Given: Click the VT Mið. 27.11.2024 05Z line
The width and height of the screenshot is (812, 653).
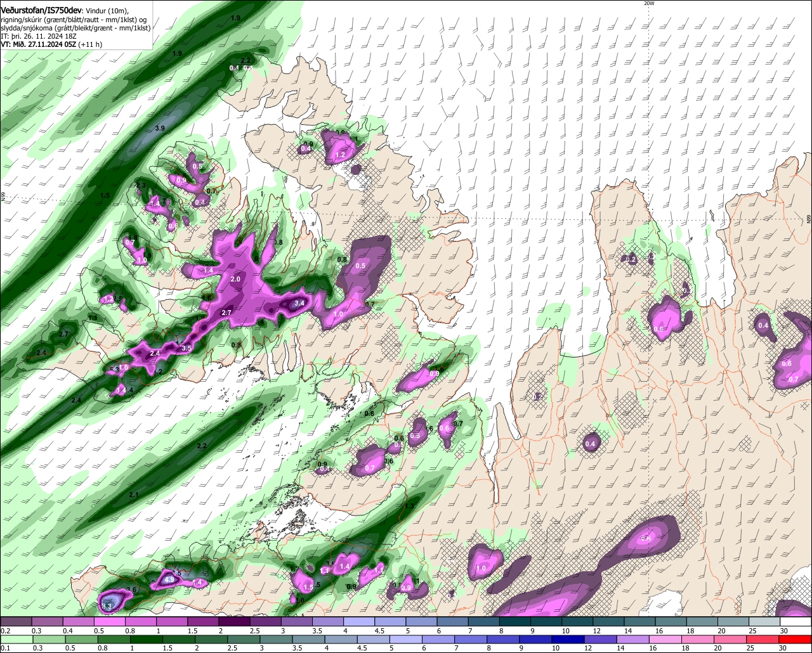Looking at the screenshot, I should point(51,44).
